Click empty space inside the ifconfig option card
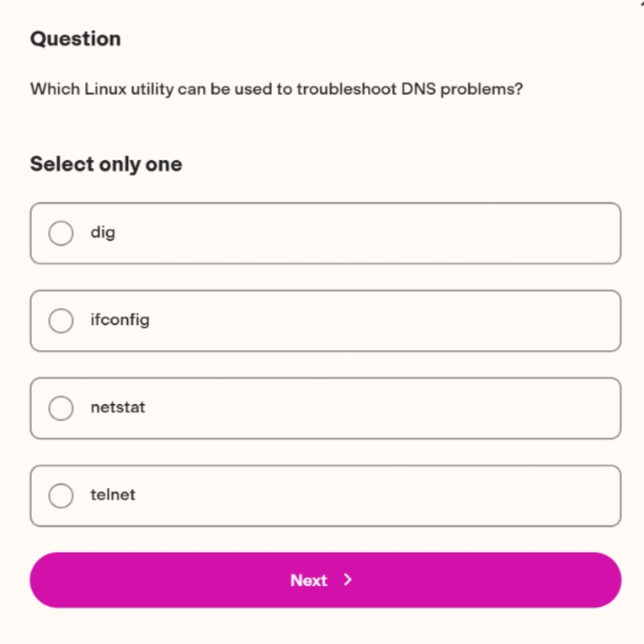The width and height of the screenshot is (644, 644). click(x=370, y=321)
